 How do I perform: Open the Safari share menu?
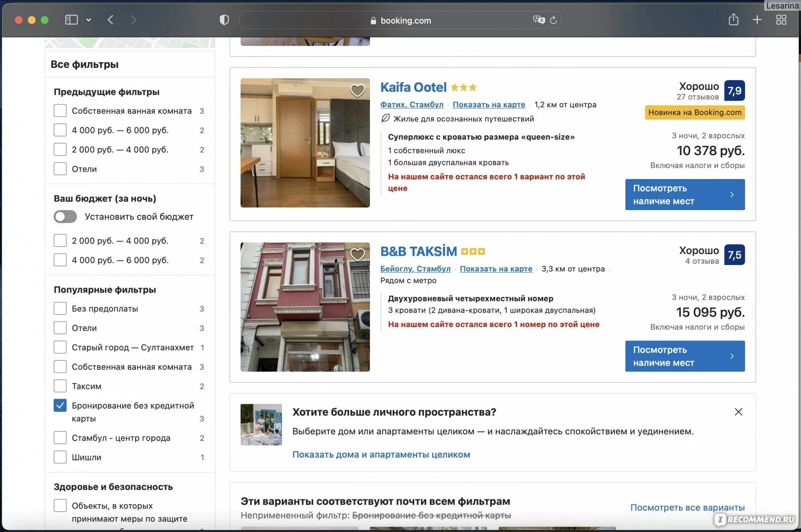click(x=734, y=20)
